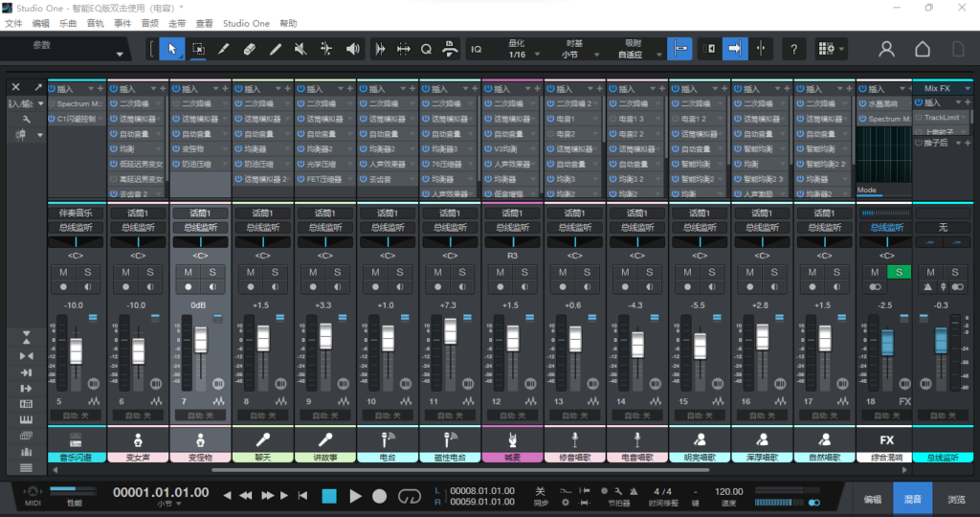This screenshot has height=517, width=980.
Task: Select the Mute tool speaker icon
Action: (301, 49)
